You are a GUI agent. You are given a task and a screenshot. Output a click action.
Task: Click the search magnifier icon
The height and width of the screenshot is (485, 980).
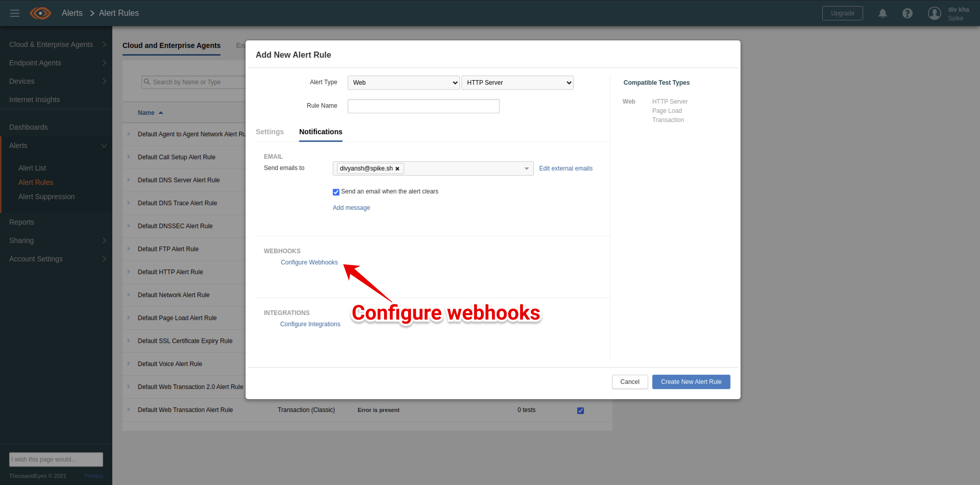click(147, 82)
